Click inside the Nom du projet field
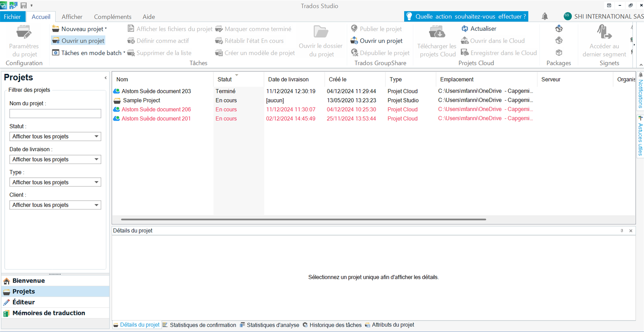The image size is (644, 332). pyautogui.click(x=55, y=114)
